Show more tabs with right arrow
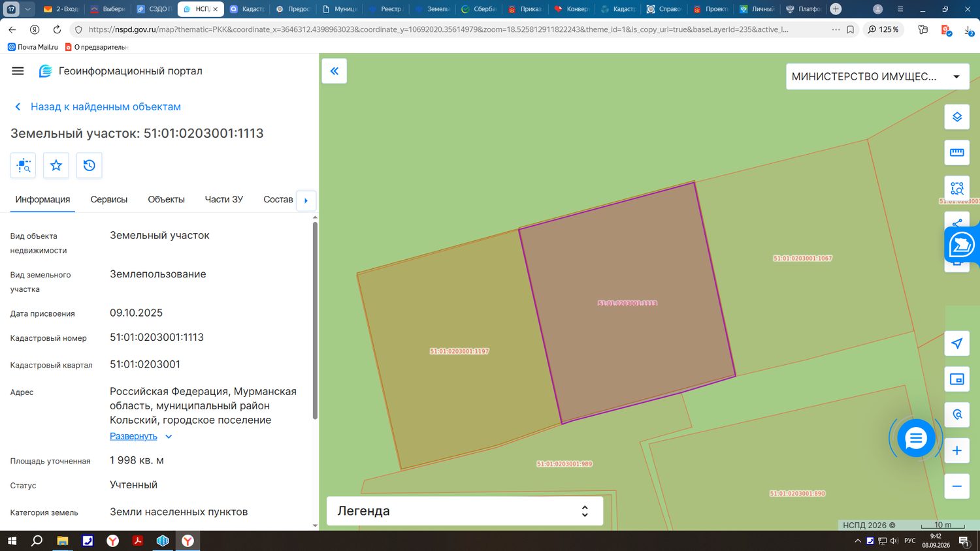 point(306,200)
